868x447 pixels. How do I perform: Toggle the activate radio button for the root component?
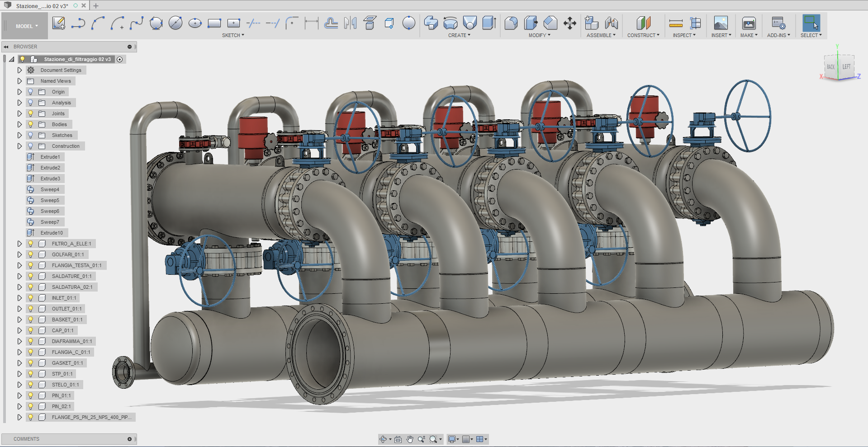120,59
